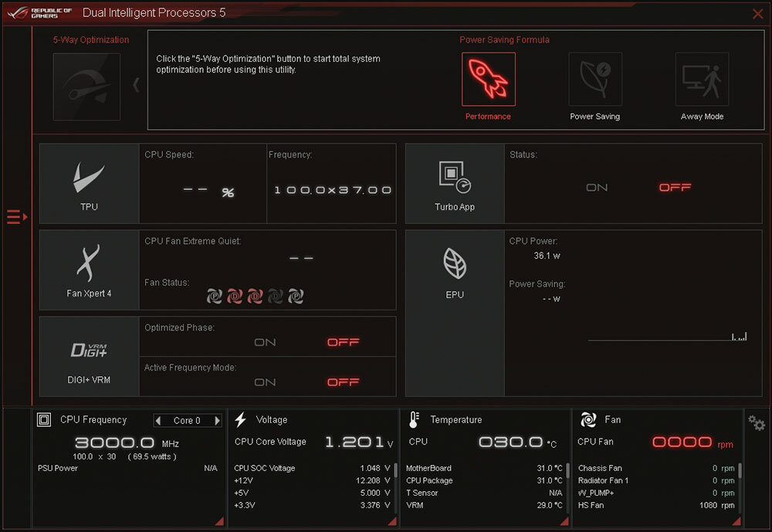The height and width of the screenshot is (532, 772).
Task: Close the Dual Intelligent Processors window
Action: (x=758, y=14)
